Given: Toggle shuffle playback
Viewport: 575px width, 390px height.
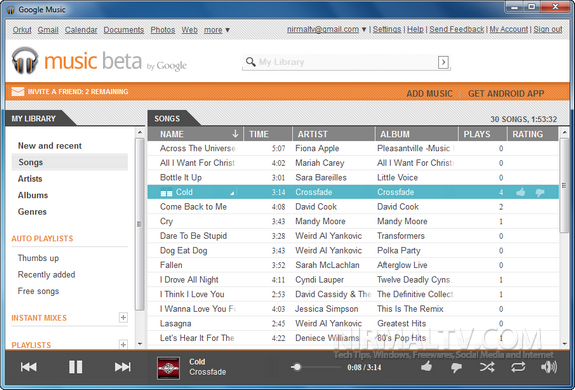Looking at the screenshot, I should tap(487, 367).
